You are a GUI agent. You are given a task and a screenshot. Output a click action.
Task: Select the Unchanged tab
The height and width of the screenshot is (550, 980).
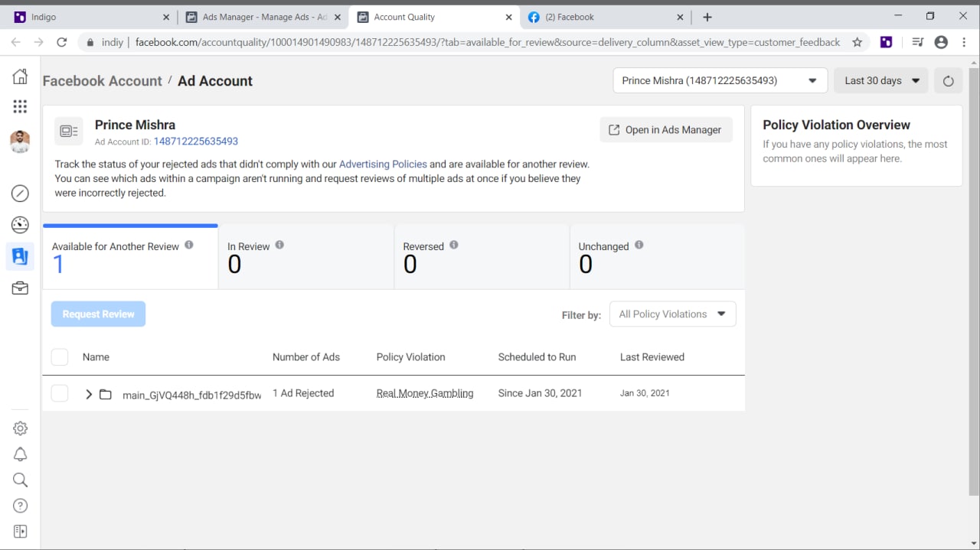coord(657,257)
